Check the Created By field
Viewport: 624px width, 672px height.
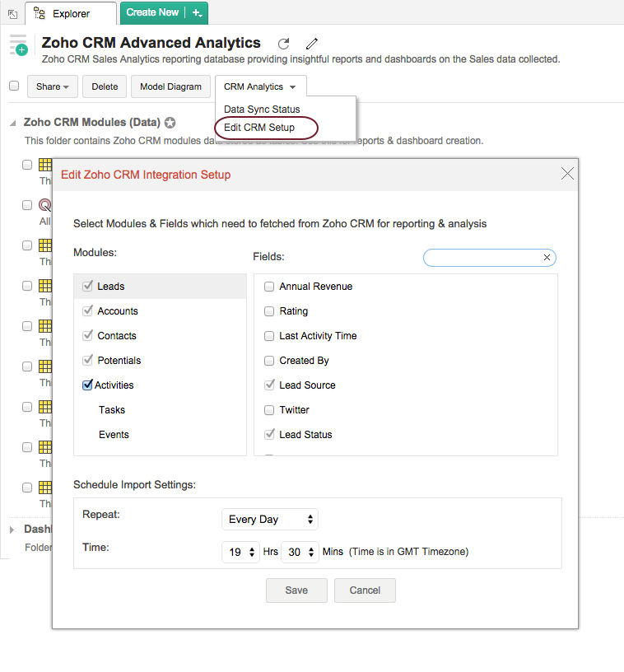[269, 361]
